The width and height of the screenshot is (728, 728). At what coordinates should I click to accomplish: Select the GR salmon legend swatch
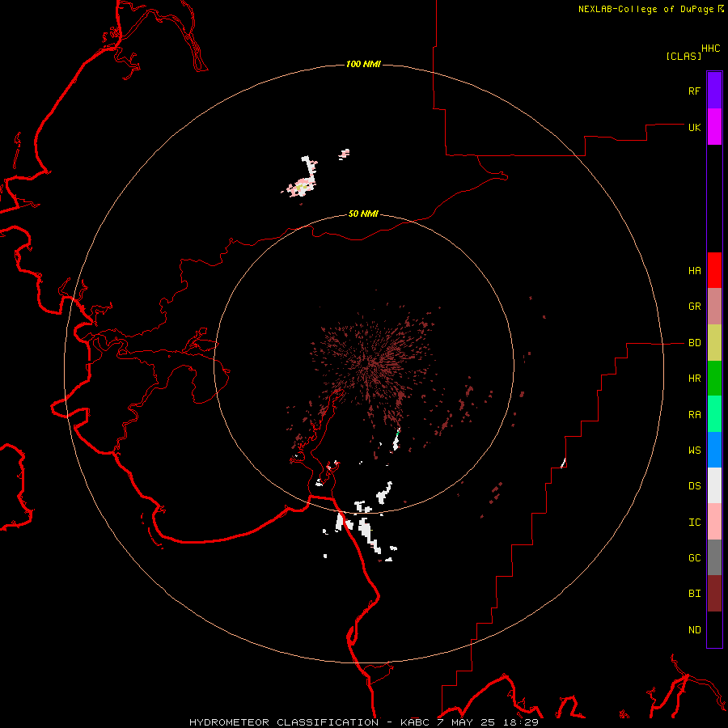[714, 306]
